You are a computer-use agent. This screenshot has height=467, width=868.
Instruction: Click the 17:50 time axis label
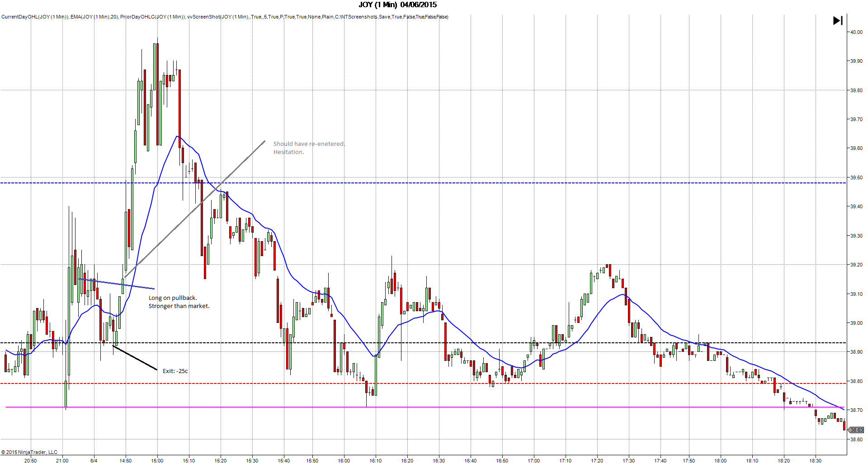[689, 461]
